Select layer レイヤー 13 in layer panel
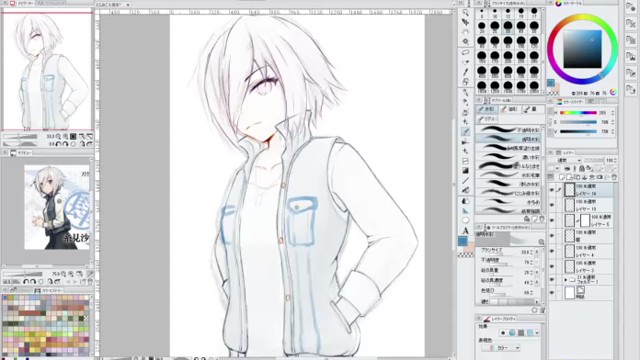This screenshot has height=360, width=640. [588, 205]
